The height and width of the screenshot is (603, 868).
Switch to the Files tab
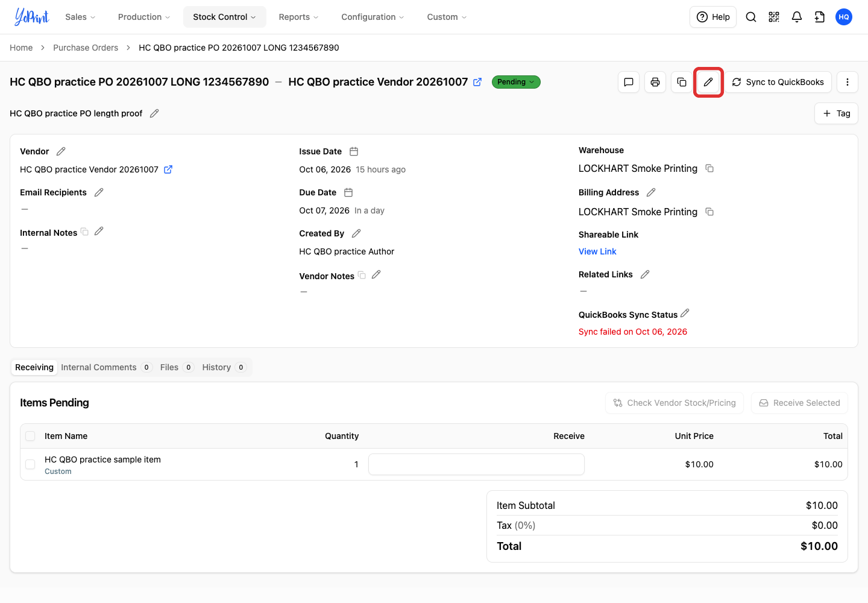tap(177, 367)
